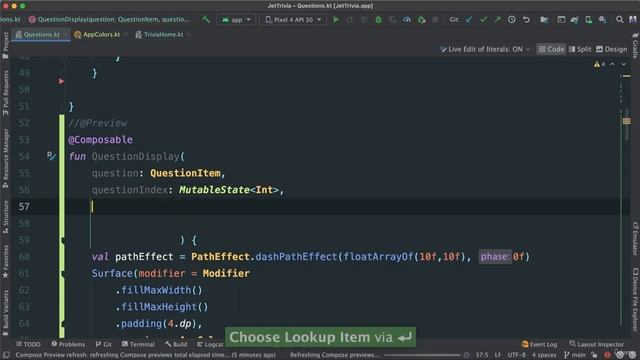Click the Git rollback undo arrow

click(x=526, y=20)
